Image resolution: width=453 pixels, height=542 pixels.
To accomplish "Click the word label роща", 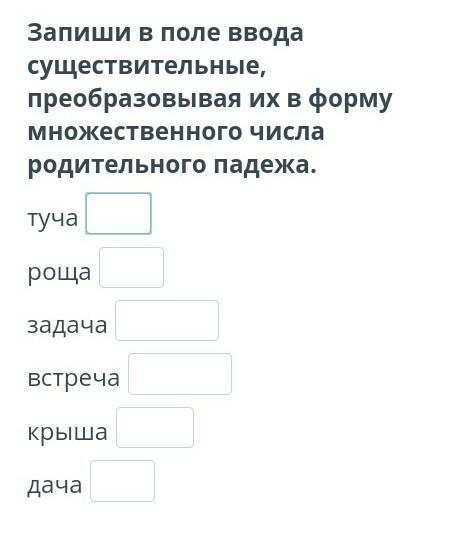I will coord(59,272).
